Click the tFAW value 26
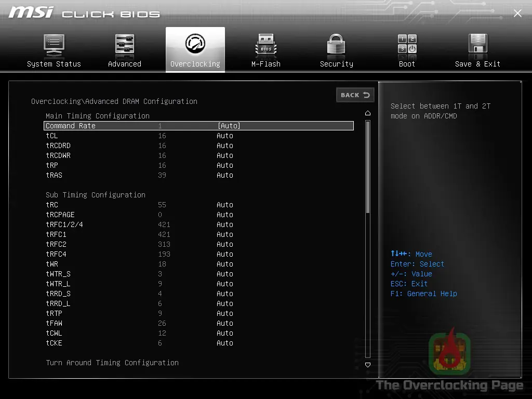Screen dimensions: 532x399 (162, 323)
